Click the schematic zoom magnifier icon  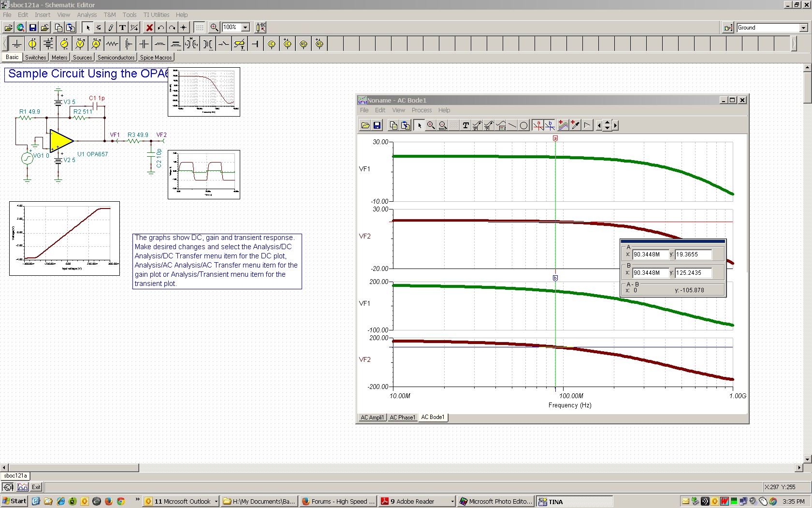214,28
